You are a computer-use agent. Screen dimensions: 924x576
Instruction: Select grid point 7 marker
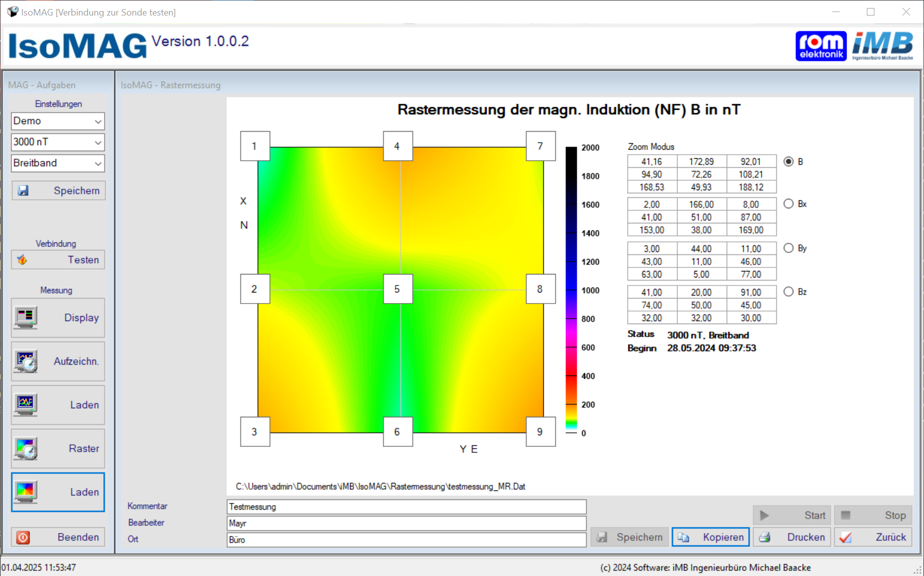pyautogui.click(x=540, y=146)
